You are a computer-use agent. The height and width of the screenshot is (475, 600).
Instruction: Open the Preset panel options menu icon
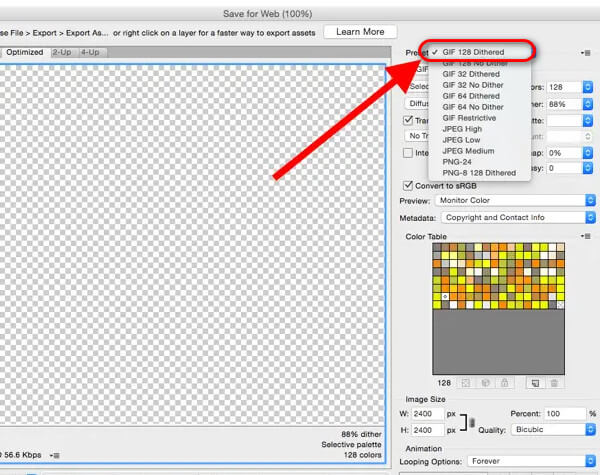point(584,52)
